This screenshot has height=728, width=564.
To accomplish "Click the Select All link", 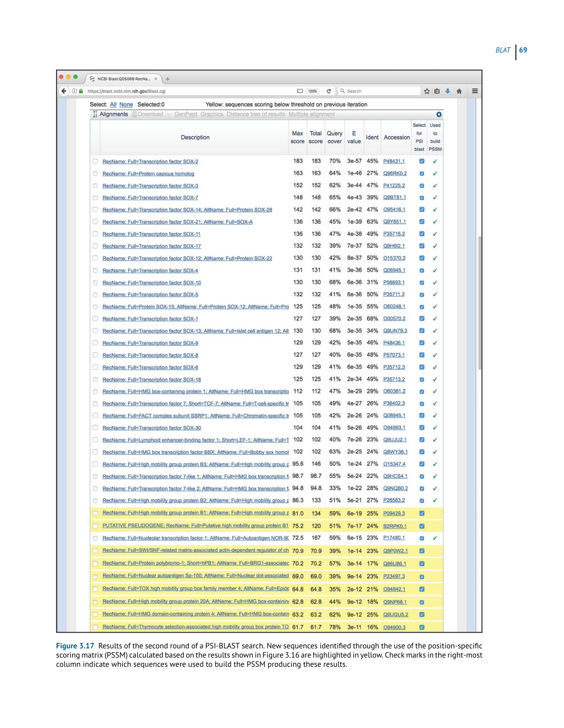I will point(113,104).
